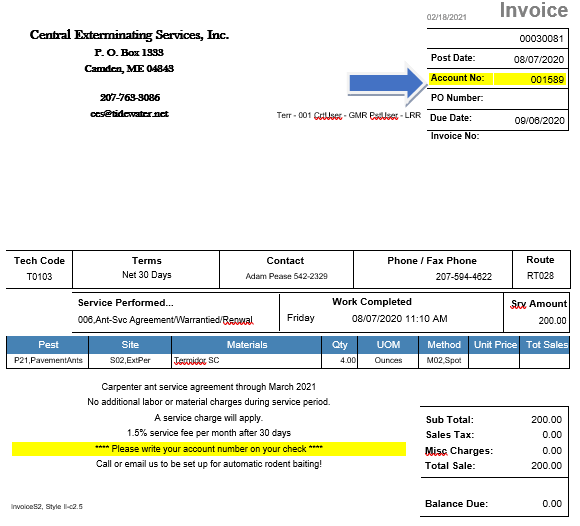Select the M02,Spot method cell
The width and height of the screenshot is (580, 526).
pyautogui.click(x=444, y=360)
